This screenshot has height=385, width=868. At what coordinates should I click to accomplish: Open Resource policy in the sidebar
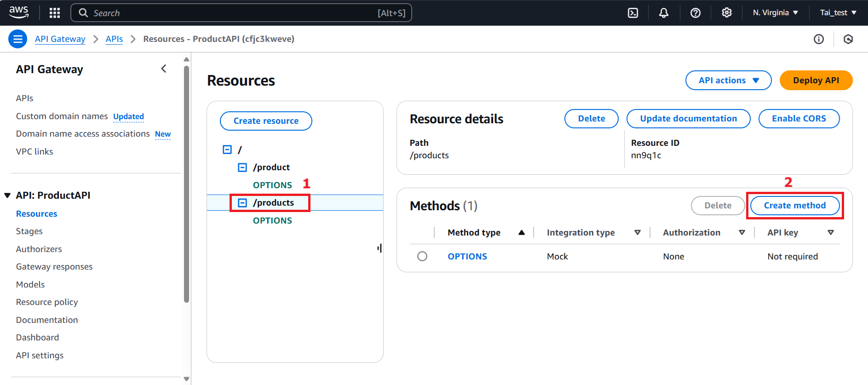[47, 302]
